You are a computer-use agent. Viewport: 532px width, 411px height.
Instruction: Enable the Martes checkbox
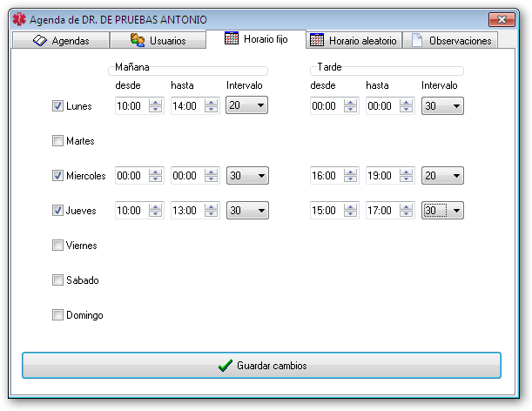(x=58, y=141)
